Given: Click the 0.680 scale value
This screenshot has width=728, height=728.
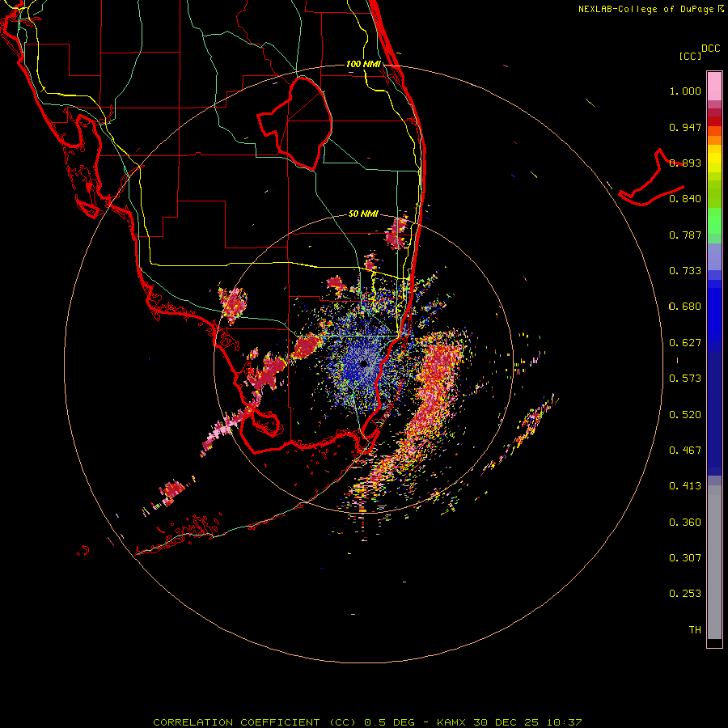Looking at the screenshot, I should click(x=685, y=307).
